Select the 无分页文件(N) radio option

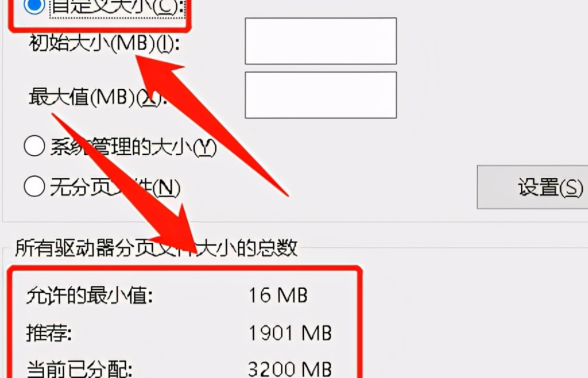tap(34, 186)
